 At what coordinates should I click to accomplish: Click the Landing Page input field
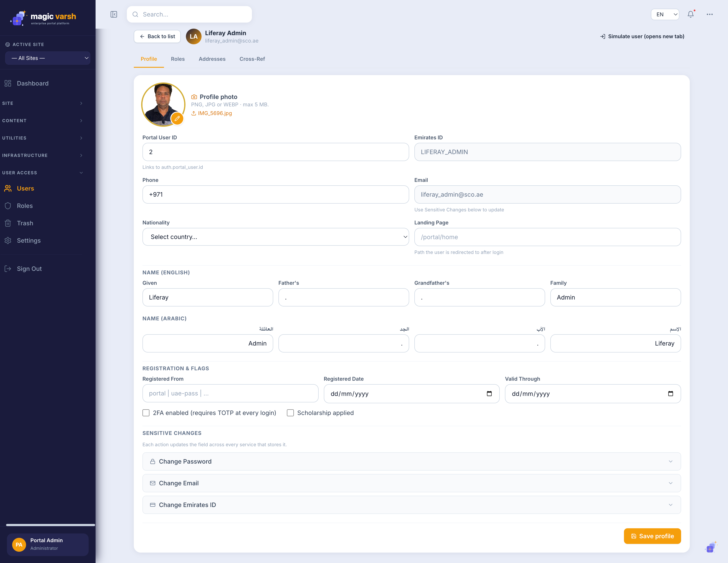coord(547,237)
